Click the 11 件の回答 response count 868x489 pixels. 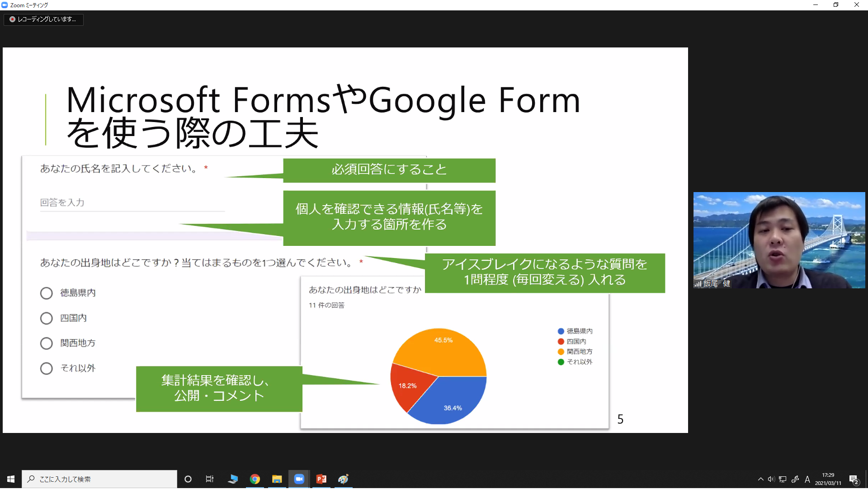coord(326,306)
